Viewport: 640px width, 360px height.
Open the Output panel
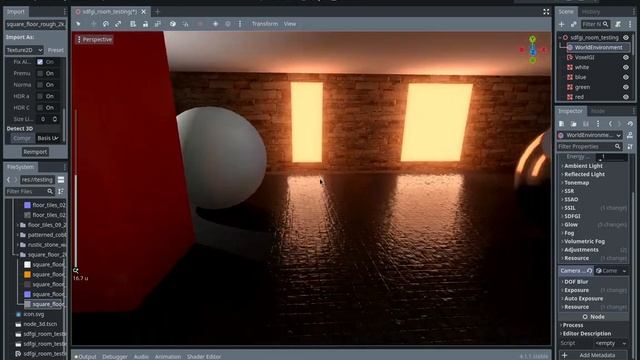coord(85,356)
